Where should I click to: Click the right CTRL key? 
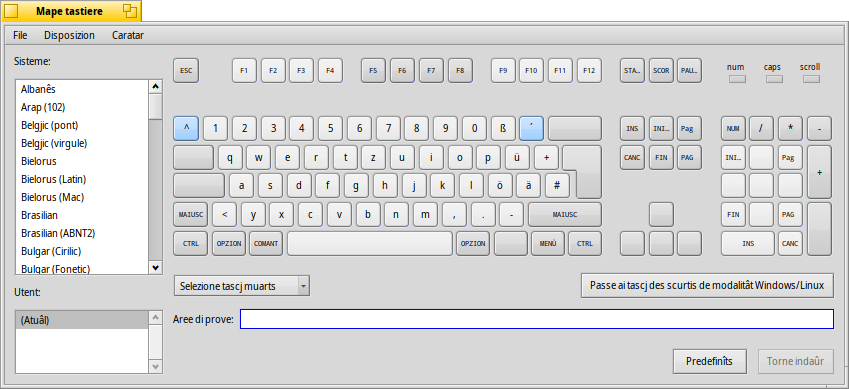pos(585,244)
